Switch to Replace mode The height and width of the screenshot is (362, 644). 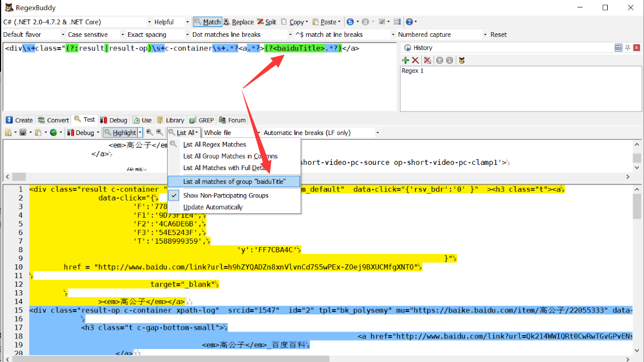click(239, 22)
